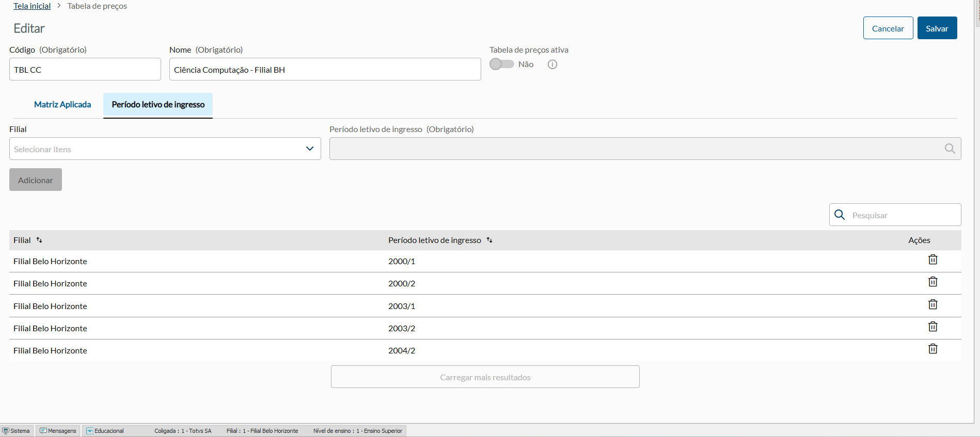980x437 pixels.
Task: Click magnifier in Período letivo de ingresso field
Action: pos(950,149)
